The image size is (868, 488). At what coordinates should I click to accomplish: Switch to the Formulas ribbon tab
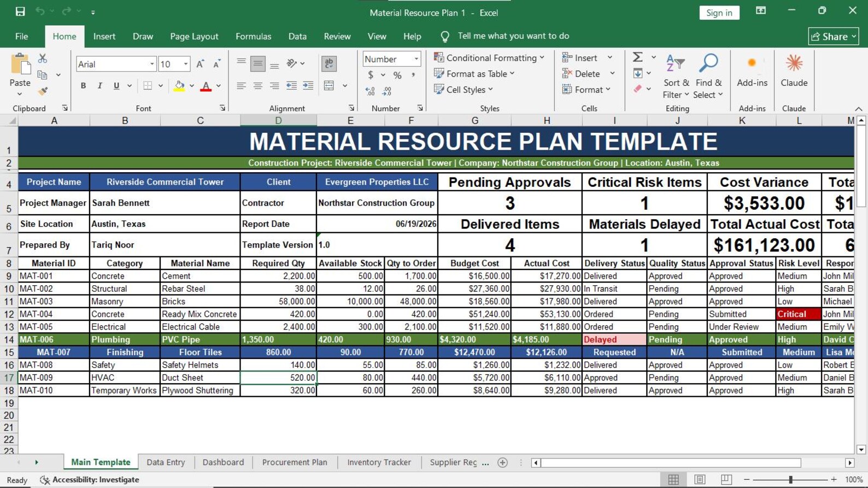[253, 36]
